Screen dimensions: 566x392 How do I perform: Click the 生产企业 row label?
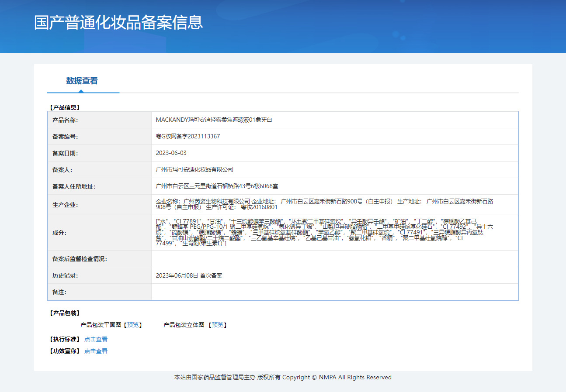click(x=65, y=205)
